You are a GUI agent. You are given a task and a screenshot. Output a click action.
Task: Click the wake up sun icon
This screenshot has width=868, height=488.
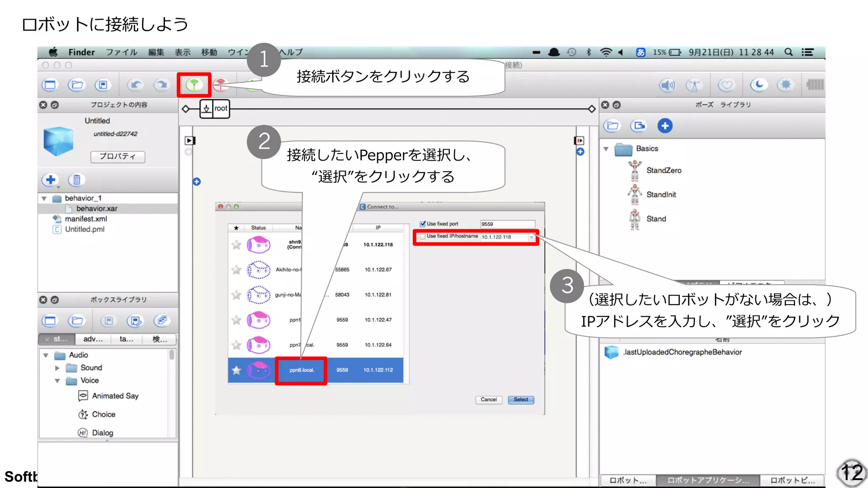(x=785, y=85)
